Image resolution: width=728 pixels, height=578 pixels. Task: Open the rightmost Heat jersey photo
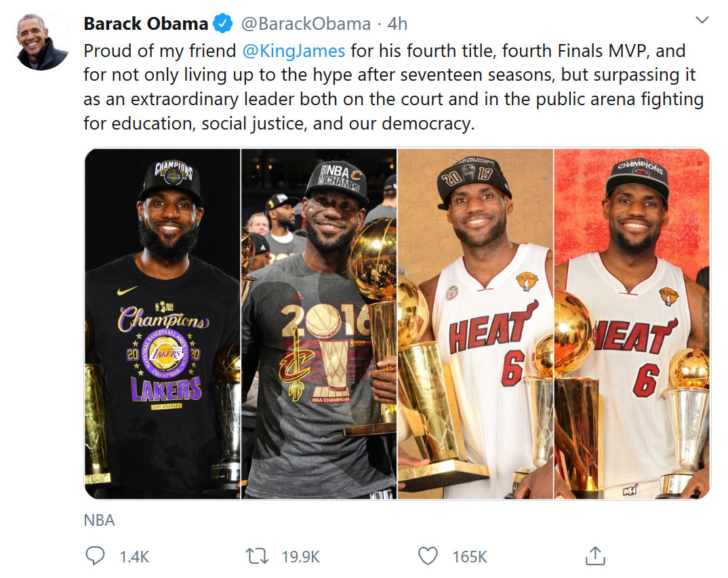tap(632, 324)
